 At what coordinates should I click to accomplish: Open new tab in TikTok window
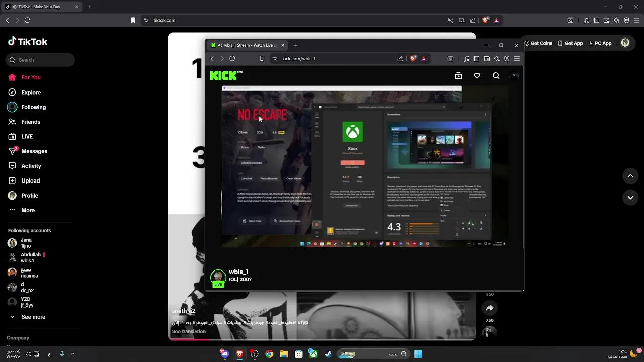(89, 7)
